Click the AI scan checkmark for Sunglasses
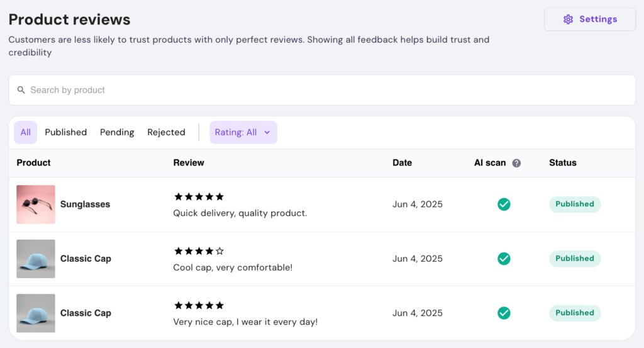Screen dimensions: 644x348 point(504,204)
